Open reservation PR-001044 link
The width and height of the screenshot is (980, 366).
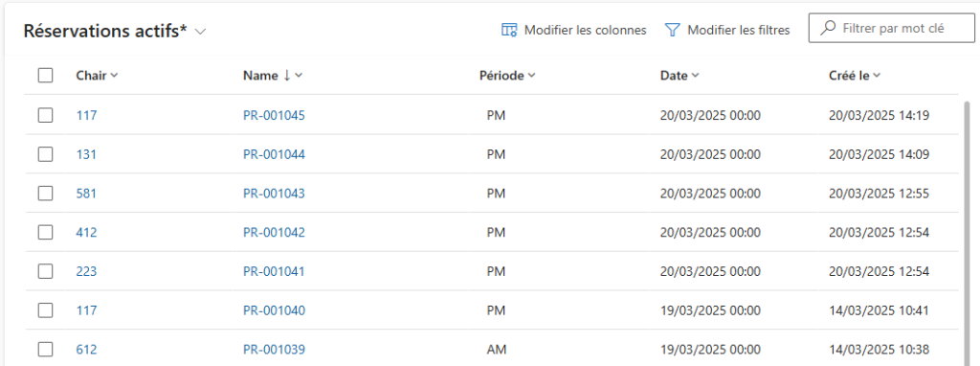tap(274, 154)
